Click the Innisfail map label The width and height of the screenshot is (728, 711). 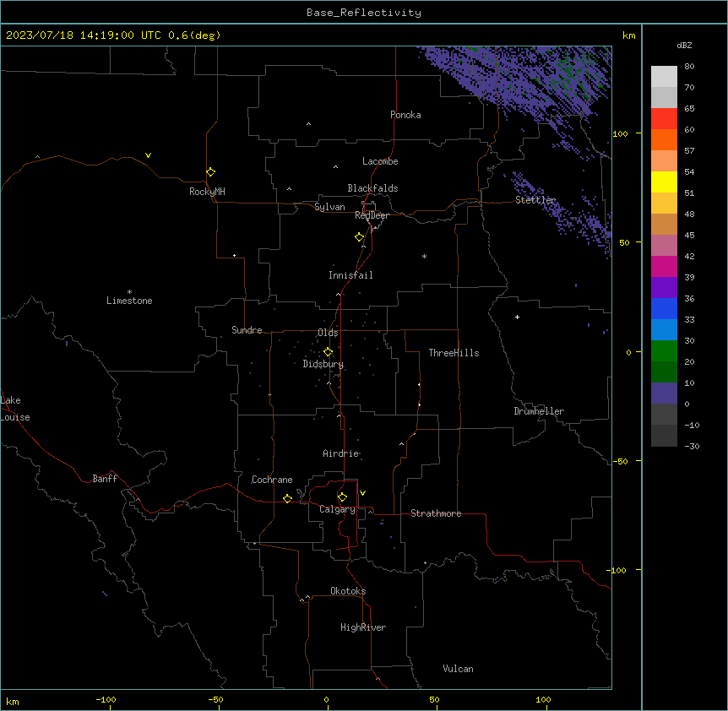[350, 275]
